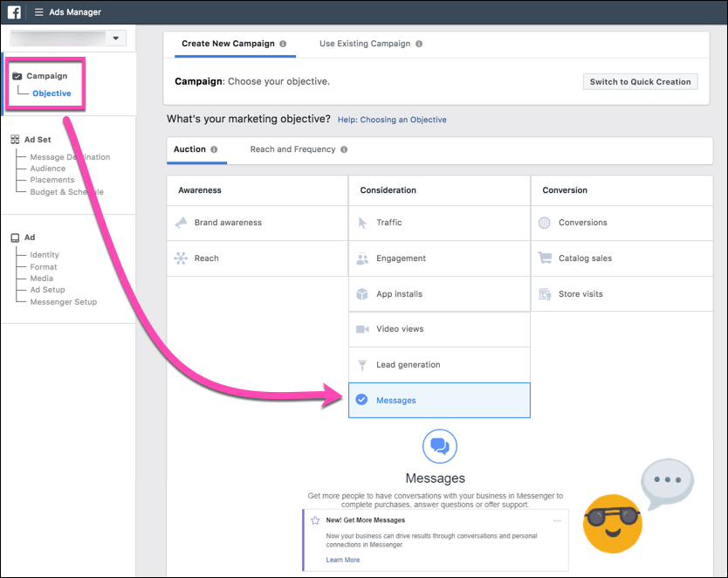The width and height of the screenshot is (728, 578).
Task: Click the star icon in Get More Messages
Action: tap(315, 520)
